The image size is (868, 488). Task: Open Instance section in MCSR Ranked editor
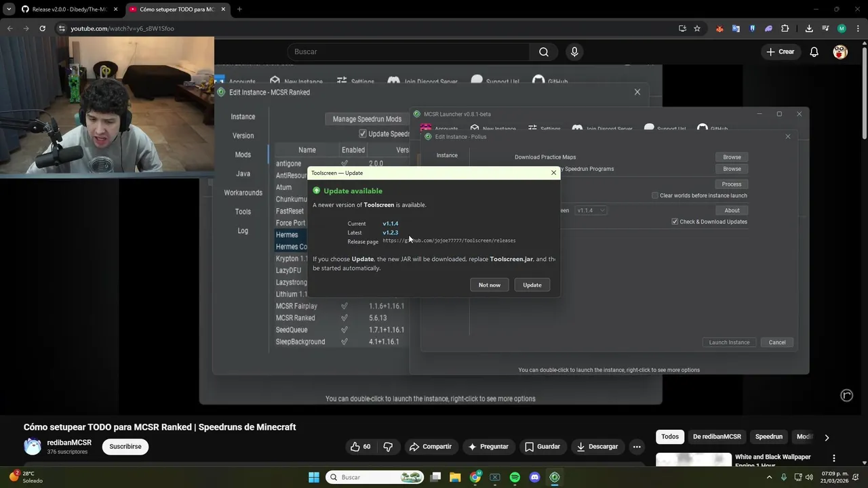click(x=243, y=117)
